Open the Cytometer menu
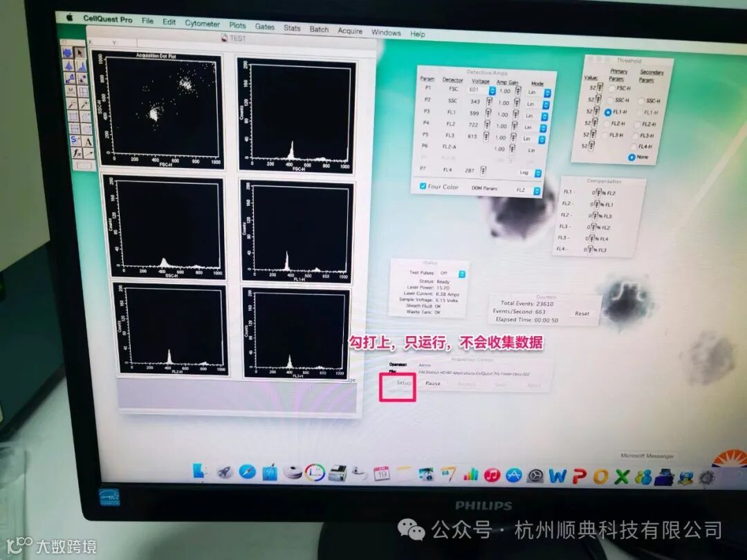 pos(203,24)
